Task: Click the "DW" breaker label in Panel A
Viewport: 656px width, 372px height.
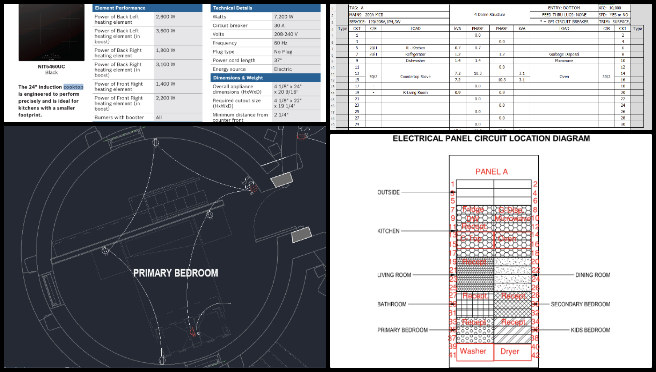Action: 473,218
